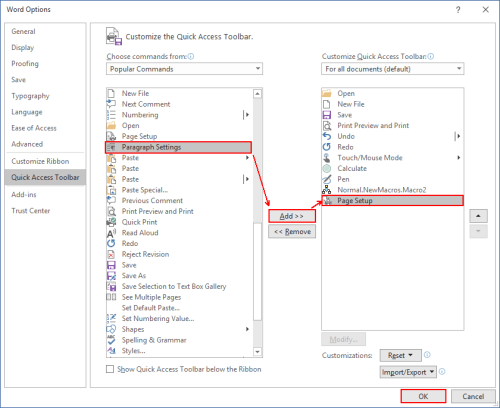Switch to the Customize Ribbon category
The height and width of the screenshot is (408, 500).
pyautogui.click(x=40, y=161)
